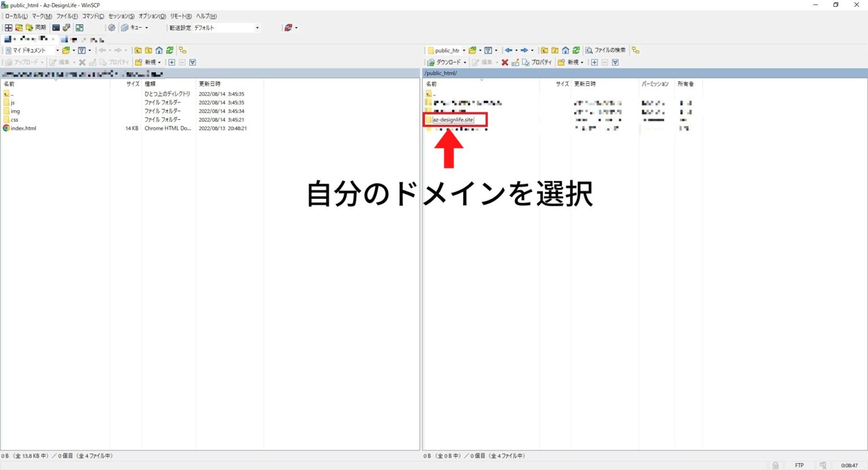Click the remote back arrow
This screenshot has height=470, width=868.
(509, 50)
